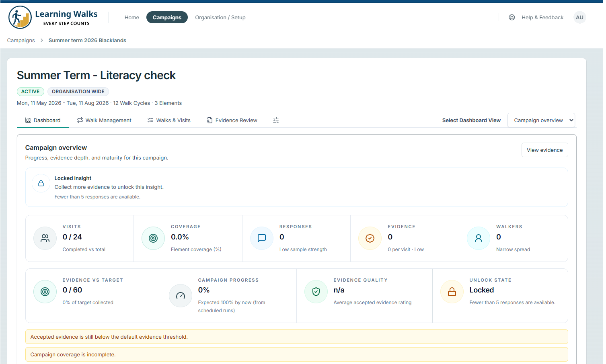Click the View evidence button
The width and height of the screenshot is (606, 364).
(545, 150)
